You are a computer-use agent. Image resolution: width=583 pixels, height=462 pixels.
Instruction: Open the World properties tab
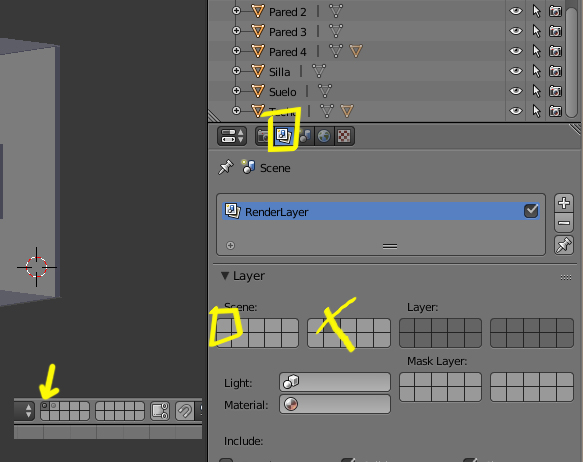click(x=324, y=136)
